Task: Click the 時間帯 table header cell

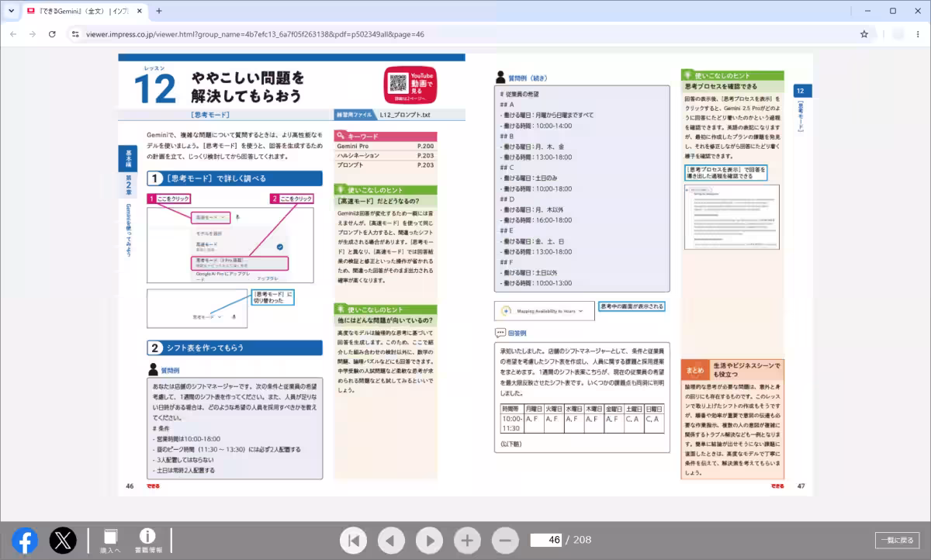Action: [511, 408]
